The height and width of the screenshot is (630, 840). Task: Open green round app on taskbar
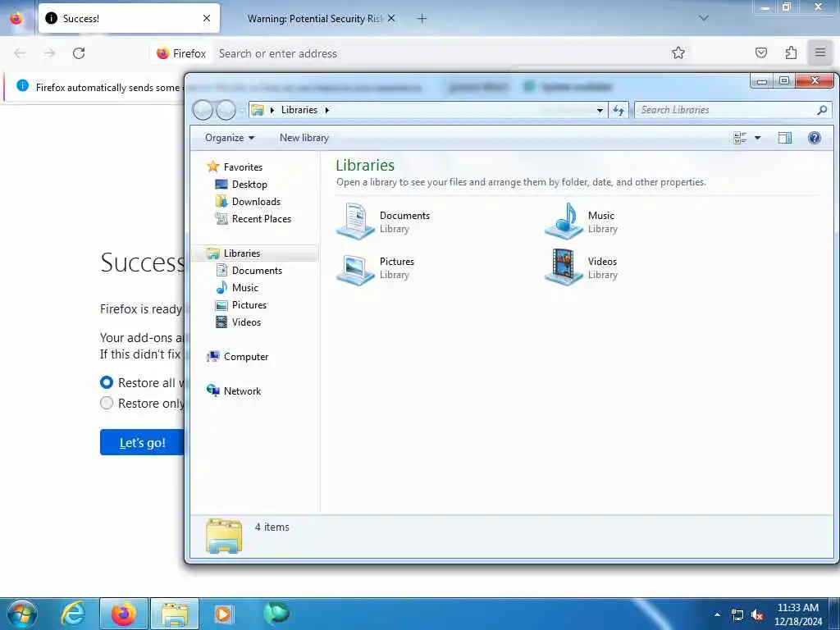click(276, 613)
